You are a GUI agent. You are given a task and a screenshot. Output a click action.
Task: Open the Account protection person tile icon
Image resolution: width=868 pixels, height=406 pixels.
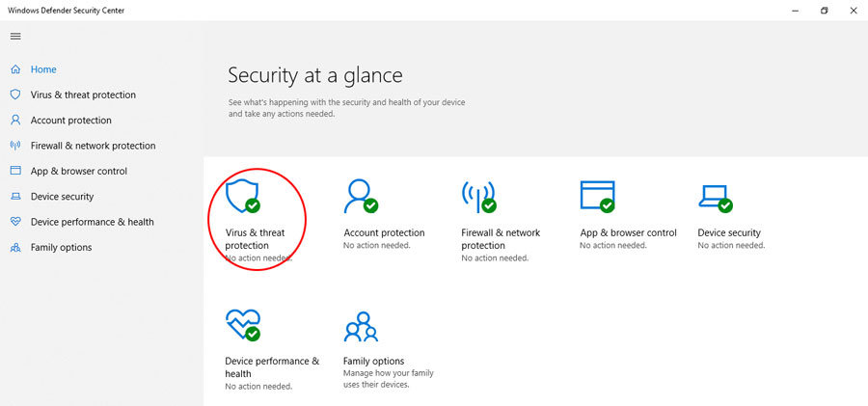pyautogui.click(x=361, y=196)
